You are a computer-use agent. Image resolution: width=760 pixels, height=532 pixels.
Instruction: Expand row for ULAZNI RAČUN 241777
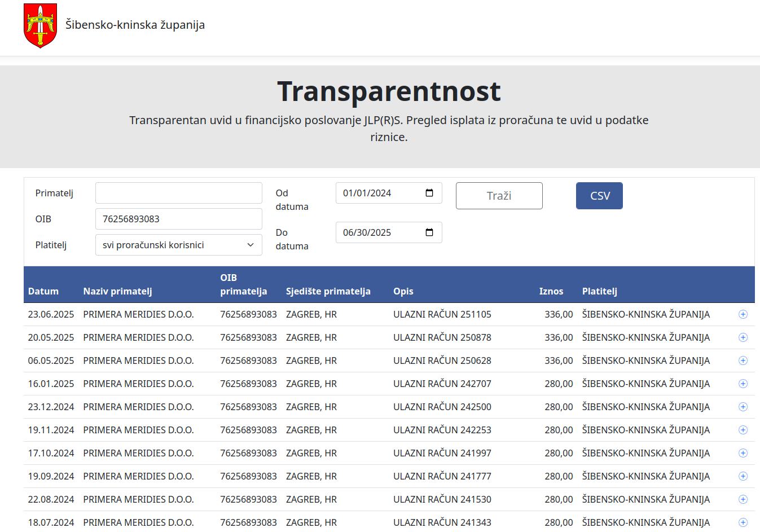pos(743,476)
